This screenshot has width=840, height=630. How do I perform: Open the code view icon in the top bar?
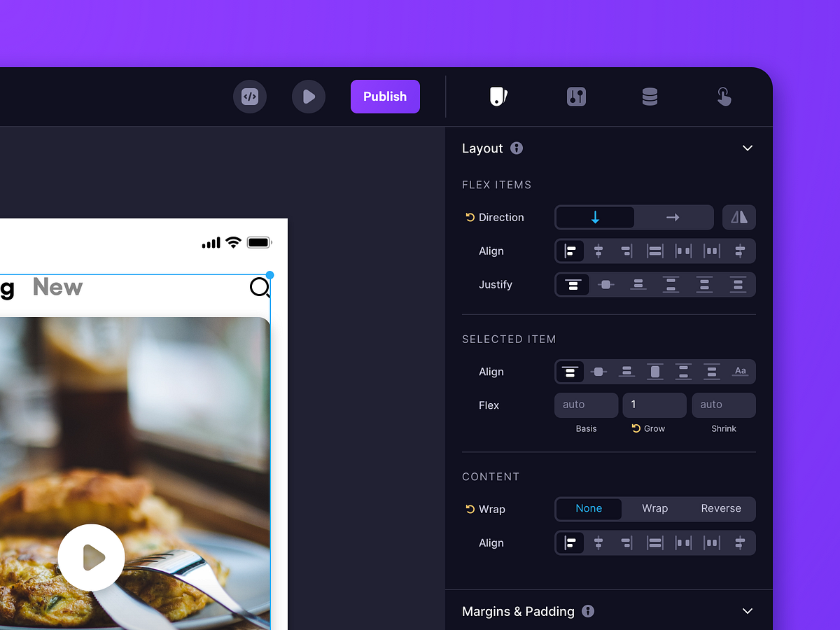250,96
